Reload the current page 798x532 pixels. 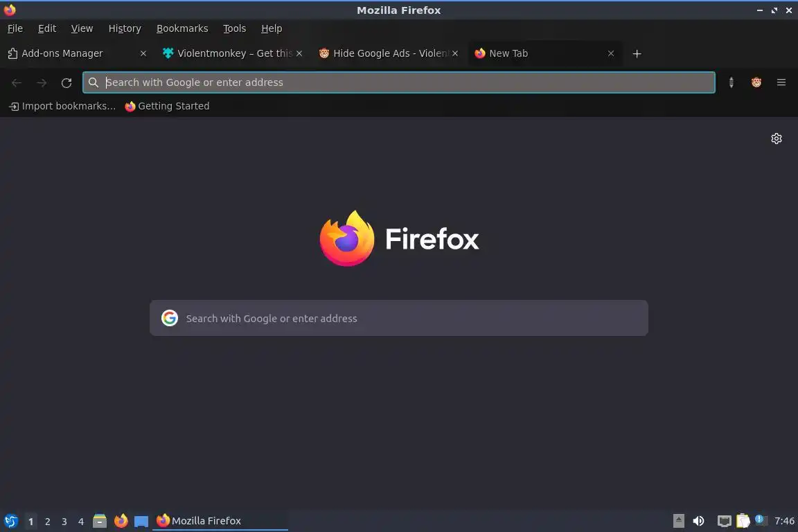(66, 82)
